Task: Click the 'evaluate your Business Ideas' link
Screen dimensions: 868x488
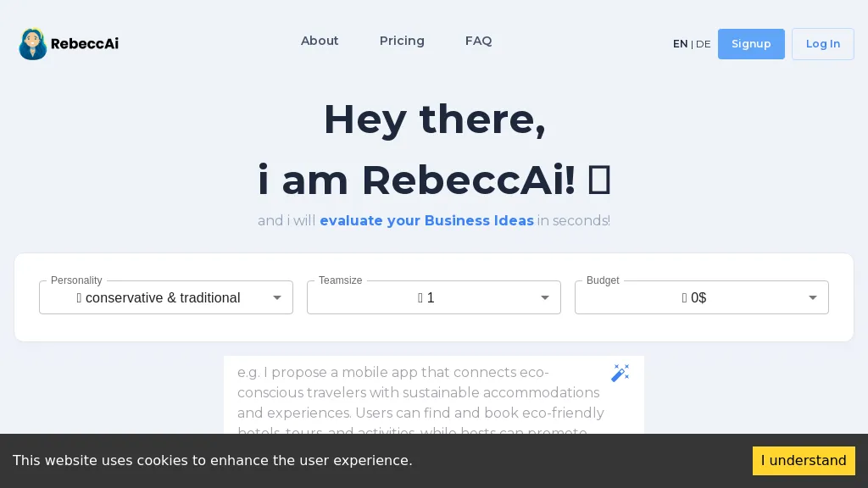Action: click(427, 220)
